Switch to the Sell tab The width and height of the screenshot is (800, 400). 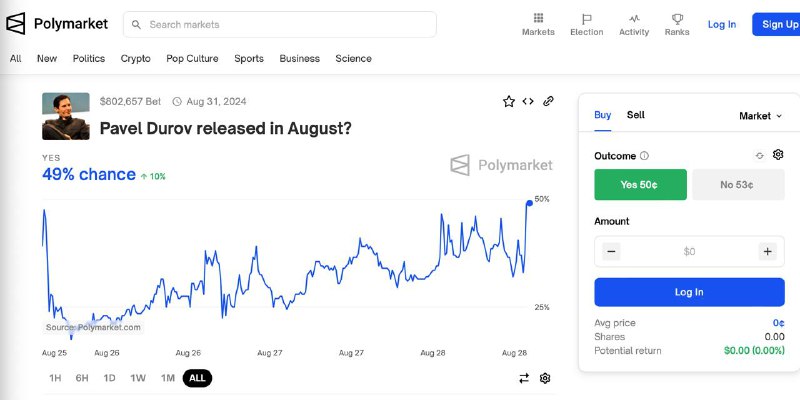[x=636, y=115]
